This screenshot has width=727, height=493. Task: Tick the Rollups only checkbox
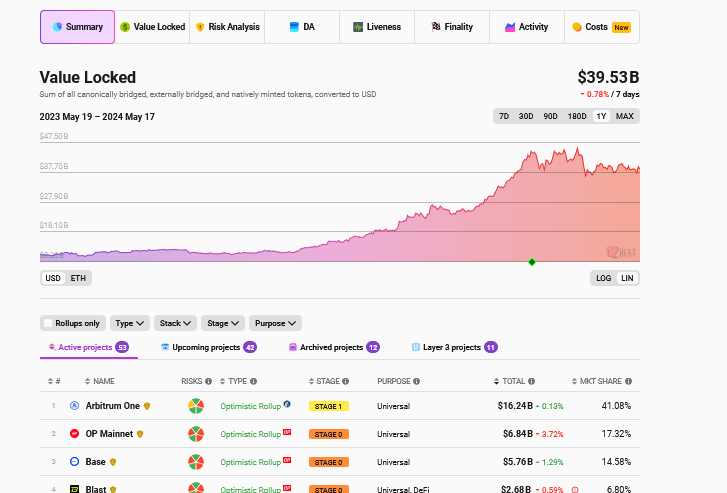pos(48,323)
